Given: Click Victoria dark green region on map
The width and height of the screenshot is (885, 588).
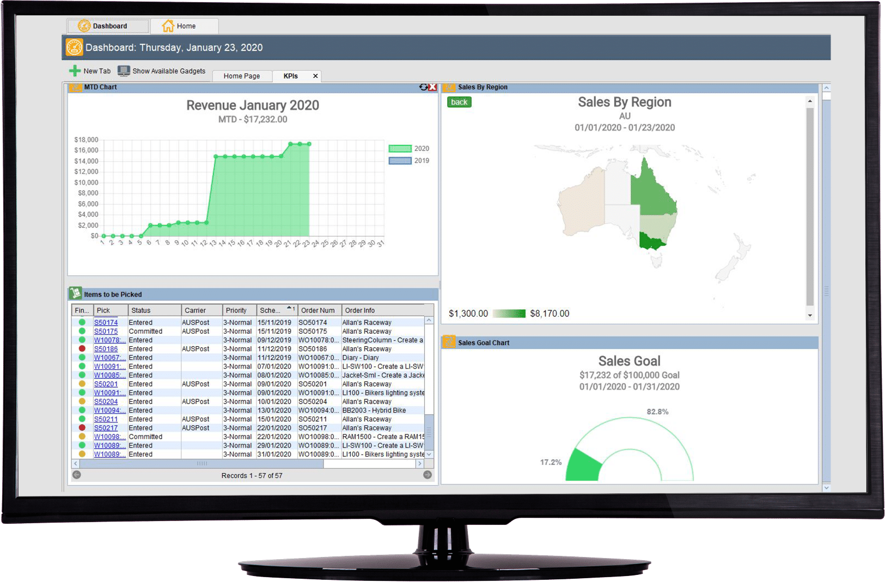Looking at the screenshot, I should pyautogui.click(x=652, y=241).
